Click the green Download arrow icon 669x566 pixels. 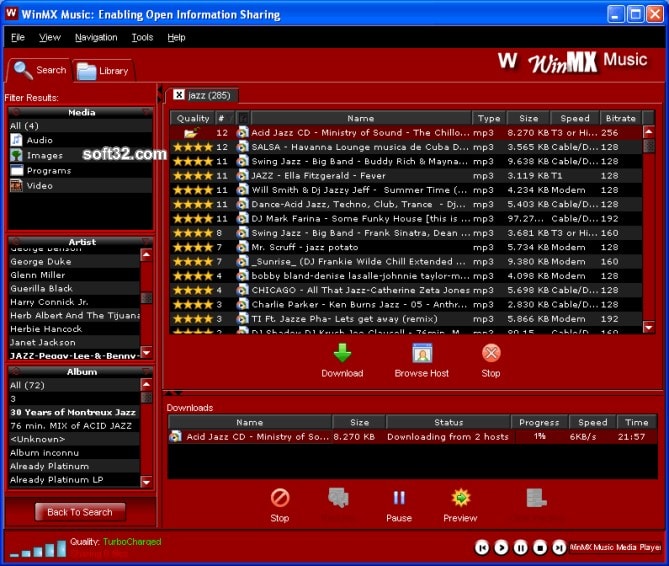(342, 353)
